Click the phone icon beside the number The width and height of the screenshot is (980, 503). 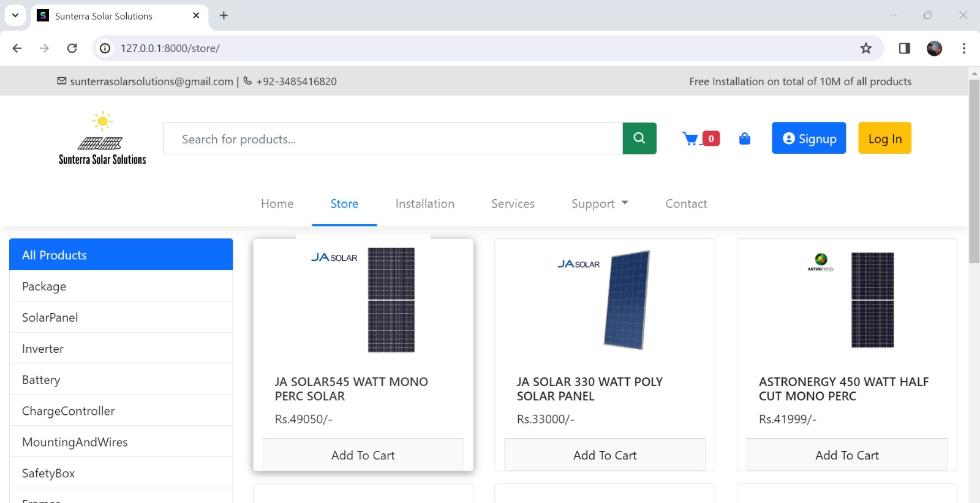pyautogui.click(x=247, y=81)
